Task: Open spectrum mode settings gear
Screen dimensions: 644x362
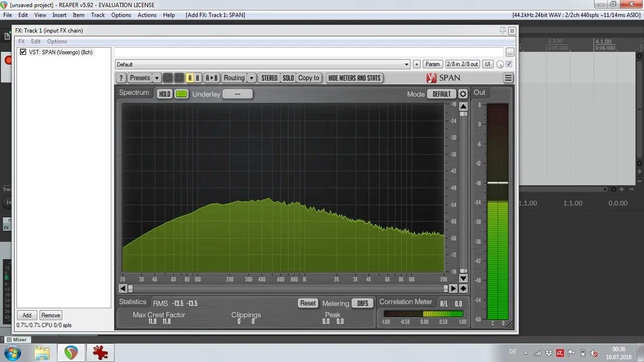Action: click(x=463, y=94)
